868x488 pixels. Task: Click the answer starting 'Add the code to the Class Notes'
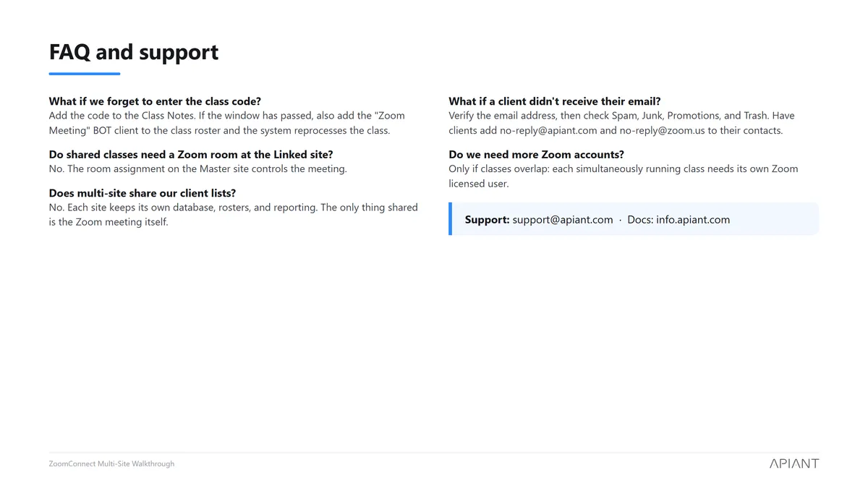[227, 123]
